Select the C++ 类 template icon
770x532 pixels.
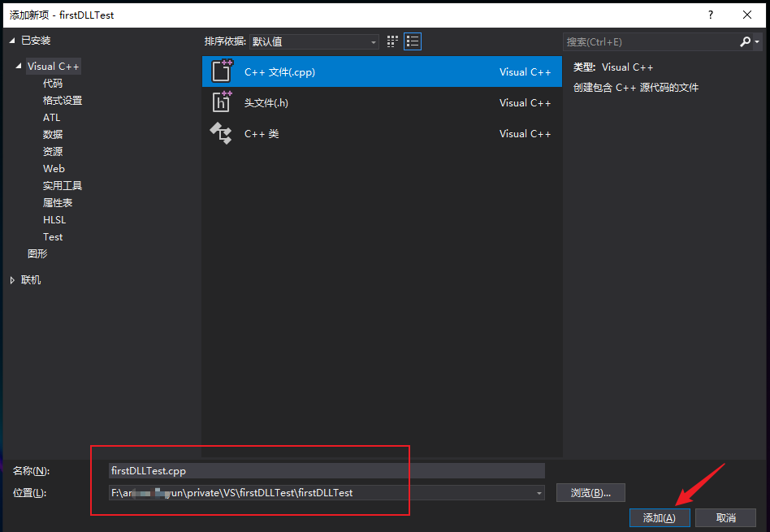(221, 133)
